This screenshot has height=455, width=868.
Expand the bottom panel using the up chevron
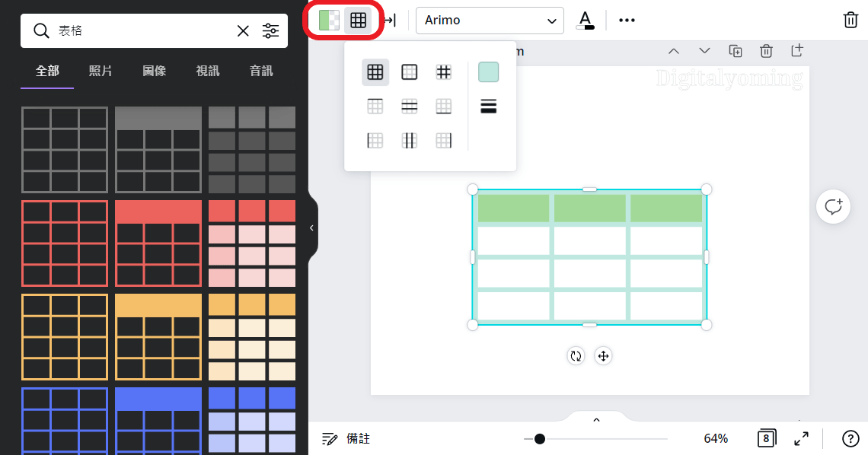596,419
